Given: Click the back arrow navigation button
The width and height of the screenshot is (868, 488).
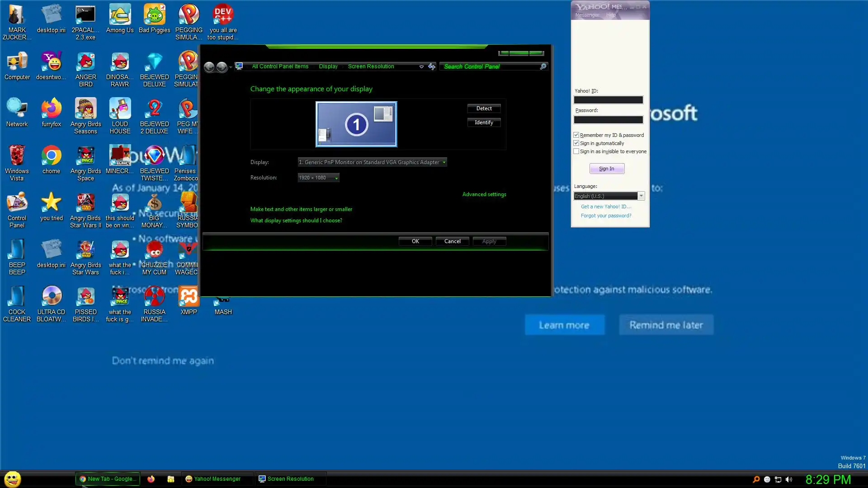Looking at the screenshot, I should [209, 67].
